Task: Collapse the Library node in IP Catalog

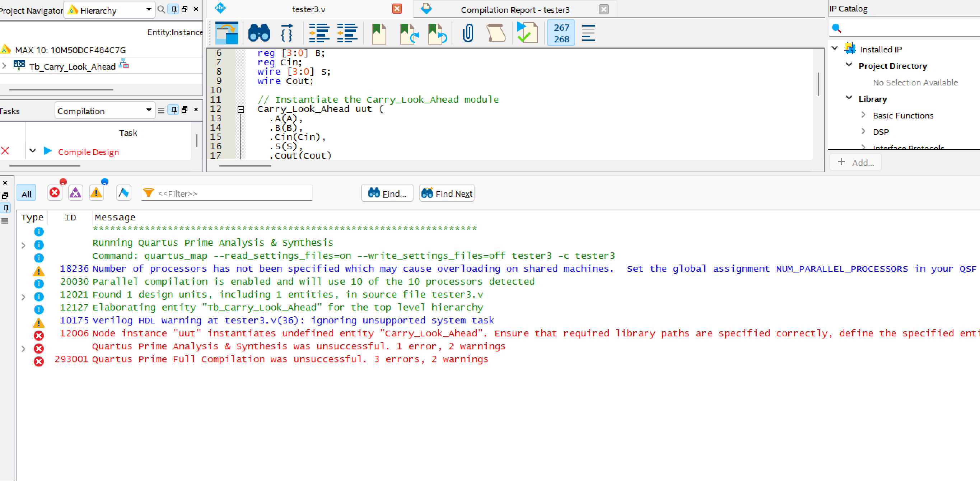Action: [x=849, y=98]
